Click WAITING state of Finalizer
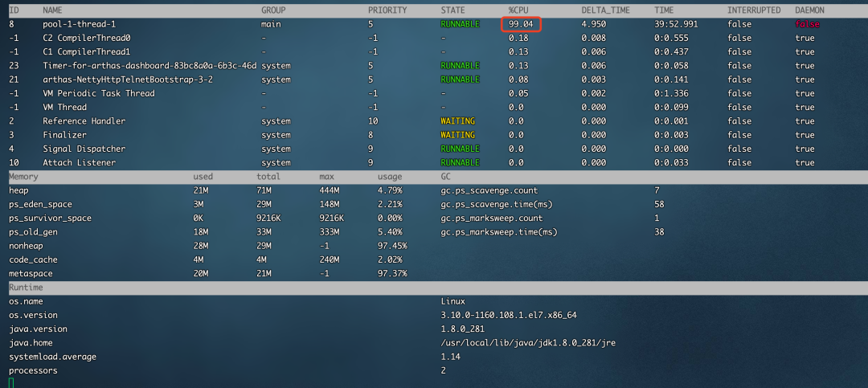This screenshot has height=388, width=868. [458, 135]
